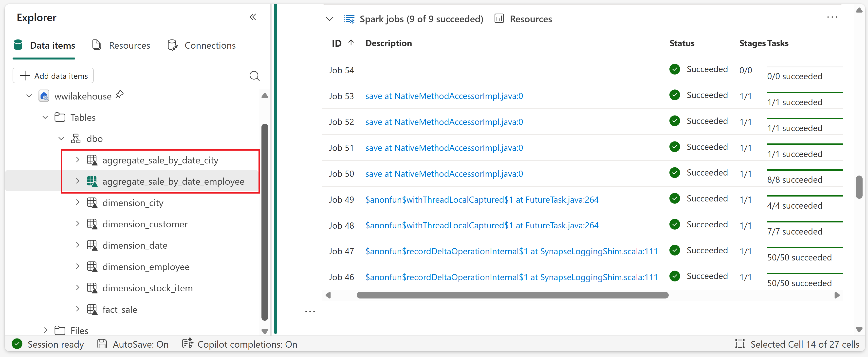Expand the dimension_customer table
868x357 pixels.
(x=77, y=223)
